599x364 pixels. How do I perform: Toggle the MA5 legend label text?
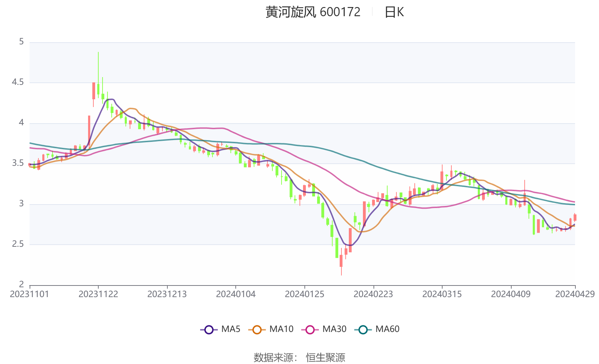tap(231, 329)
